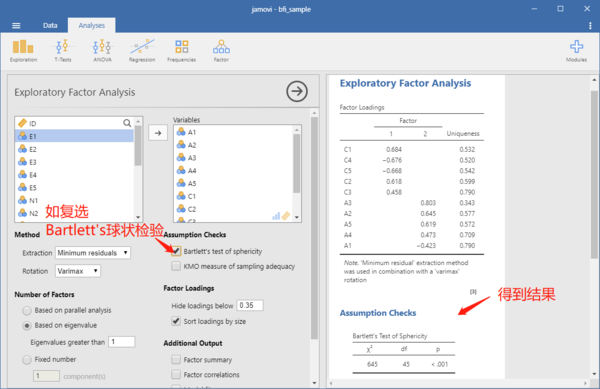Click options panel scroll down arrow
The image size is (600, 389).
(x=314, y=382)
